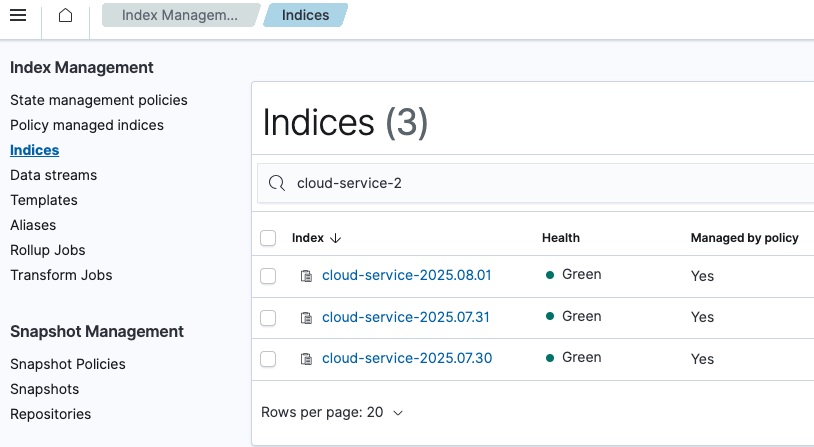Check the cloud-service-2025.07.31 row checkbox
This screenshot has height=447, width=814.
click(268, 317)
